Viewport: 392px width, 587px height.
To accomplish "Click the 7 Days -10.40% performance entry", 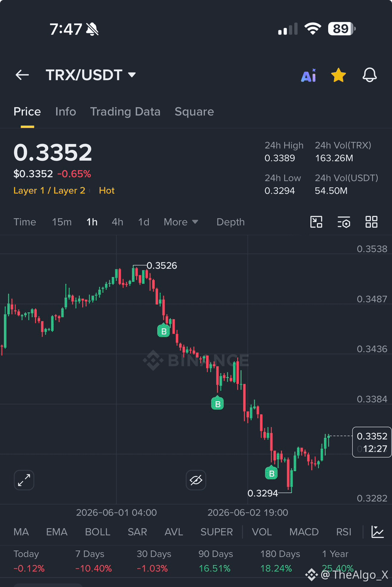I will click(94, 561).
